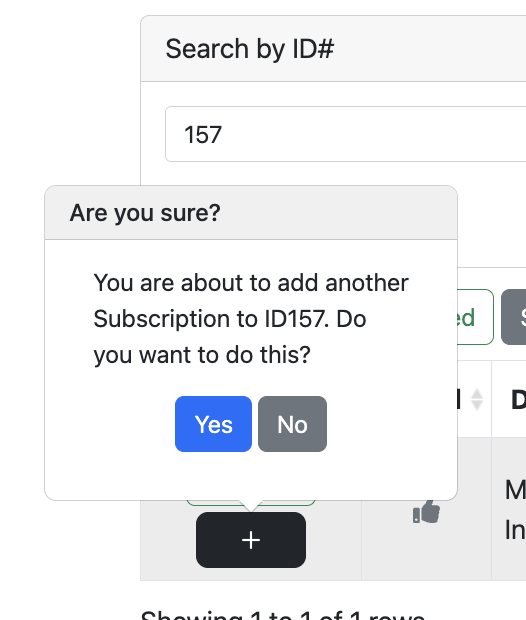Screen dimensions: 526x620
Task: Click the popover message about ID157 subscription
Action: click(251, 319)
